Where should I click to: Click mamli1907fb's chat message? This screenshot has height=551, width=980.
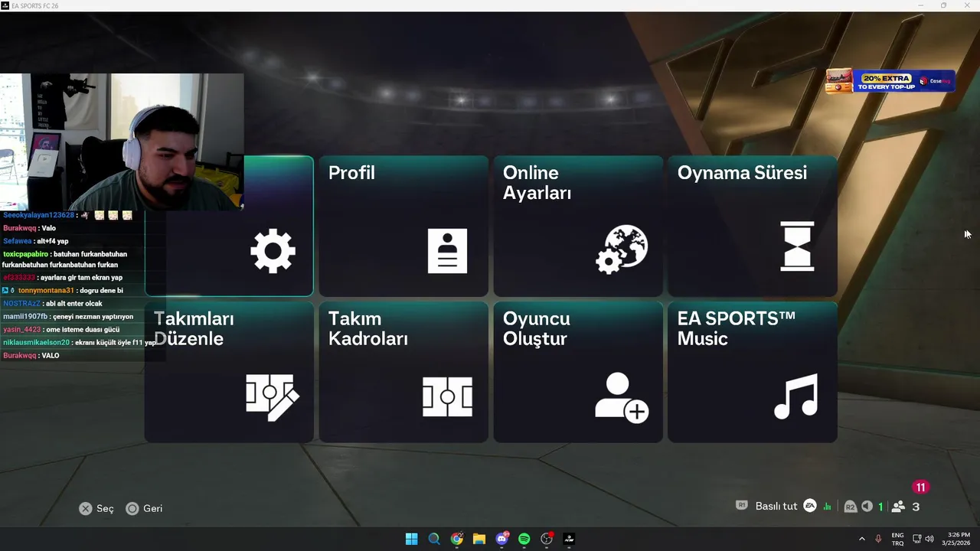coord(68,317)
